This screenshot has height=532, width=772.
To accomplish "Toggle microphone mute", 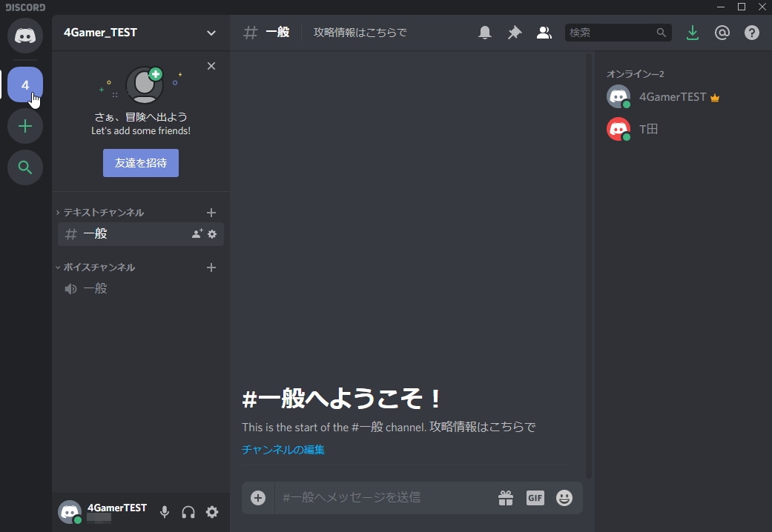I will tap(165, 512).
